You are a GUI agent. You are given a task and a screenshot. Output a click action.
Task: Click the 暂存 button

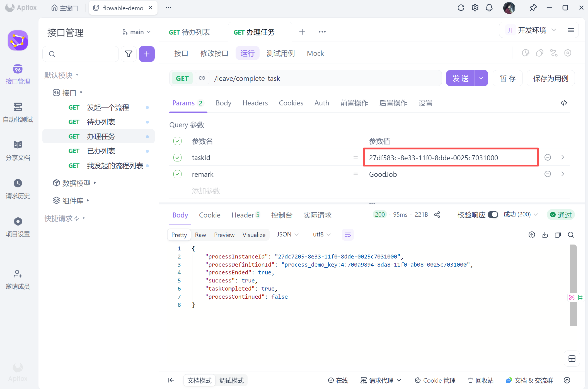click(507, 78)
